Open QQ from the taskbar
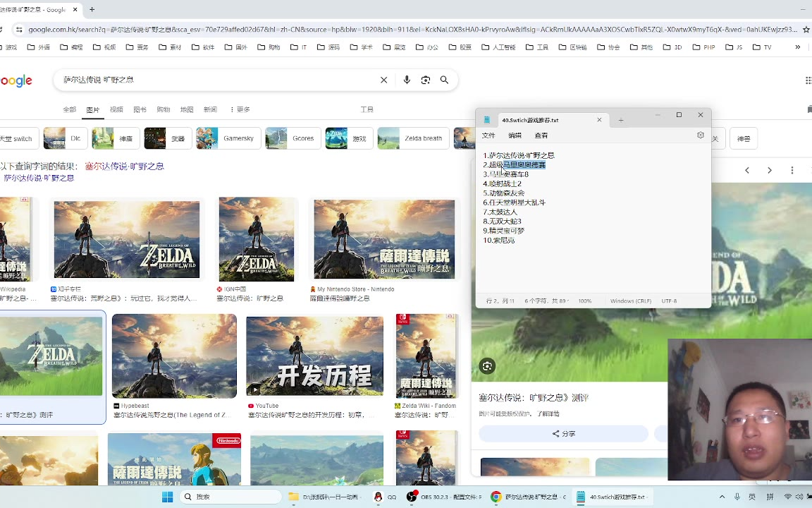 click(x=385, y=497)
